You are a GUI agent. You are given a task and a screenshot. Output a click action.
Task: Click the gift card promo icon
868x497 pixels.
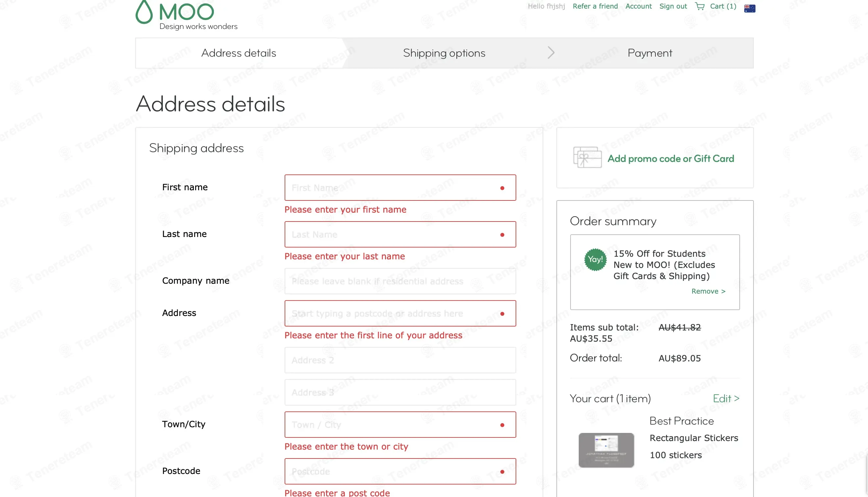pos(587,157)
